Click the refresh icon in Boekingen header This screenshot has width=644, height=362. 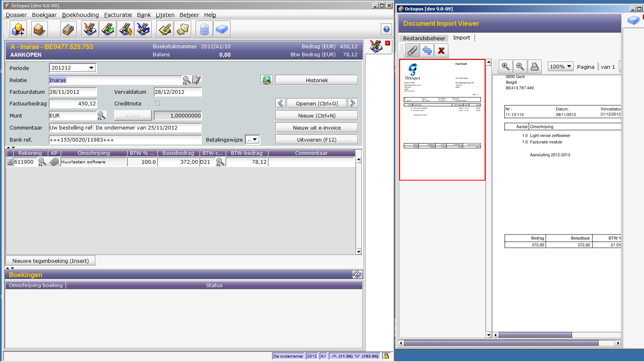tap(357, 274)
